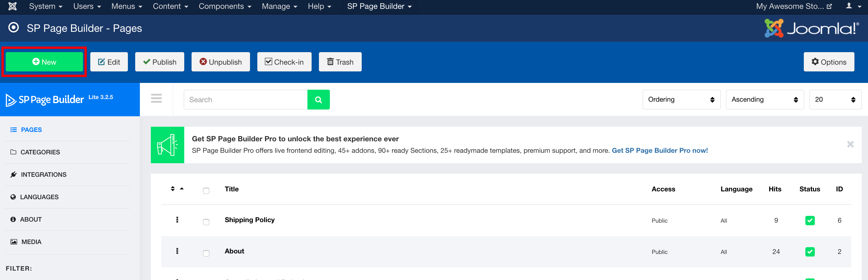The height and width of the screenshot is (280, 868).
Task: Open the System menu
Action: (45, 6)
